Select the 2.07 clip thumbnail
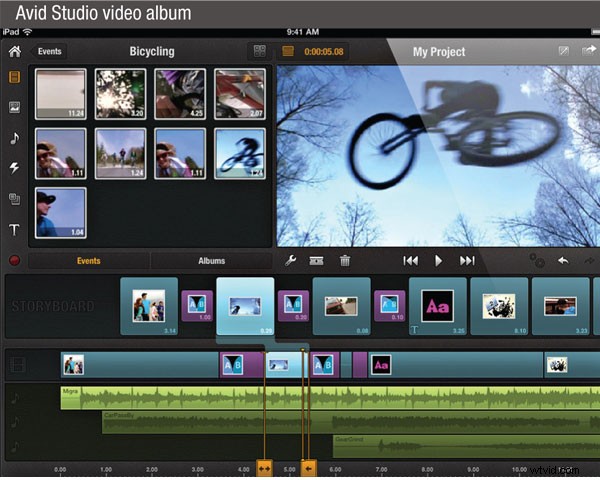 pos(240,94)
